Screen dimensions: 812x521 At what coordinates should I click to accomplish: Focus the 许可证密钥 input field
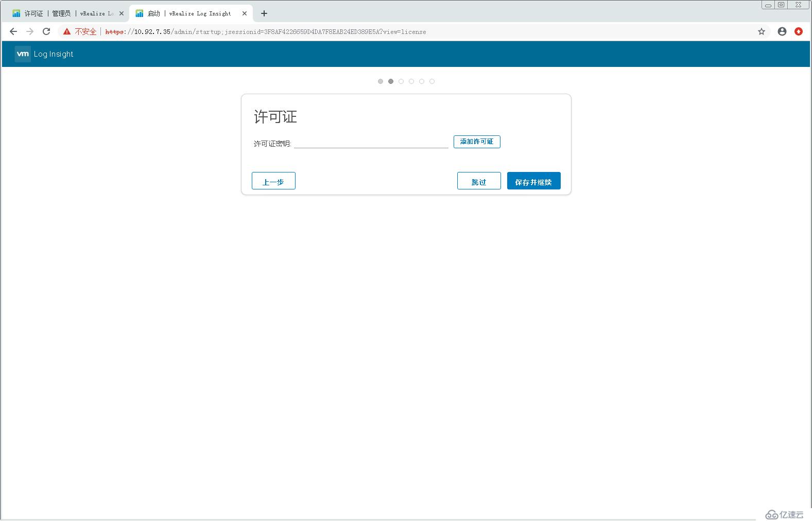pos(371,143)
